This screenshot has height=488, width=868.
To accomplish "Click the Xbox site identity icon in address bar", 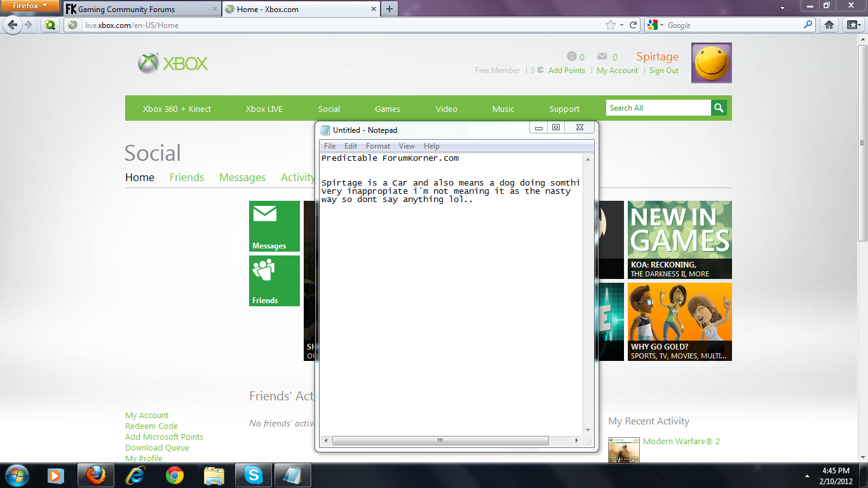I will coord(73,25).
